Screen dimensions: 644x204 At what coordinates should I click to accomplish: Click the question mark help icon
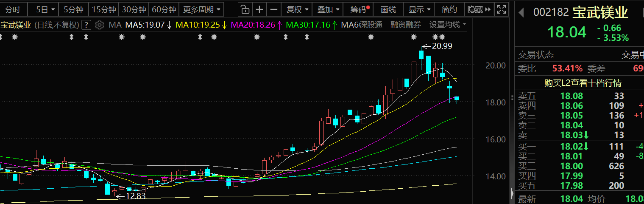[x=86, y=25]
